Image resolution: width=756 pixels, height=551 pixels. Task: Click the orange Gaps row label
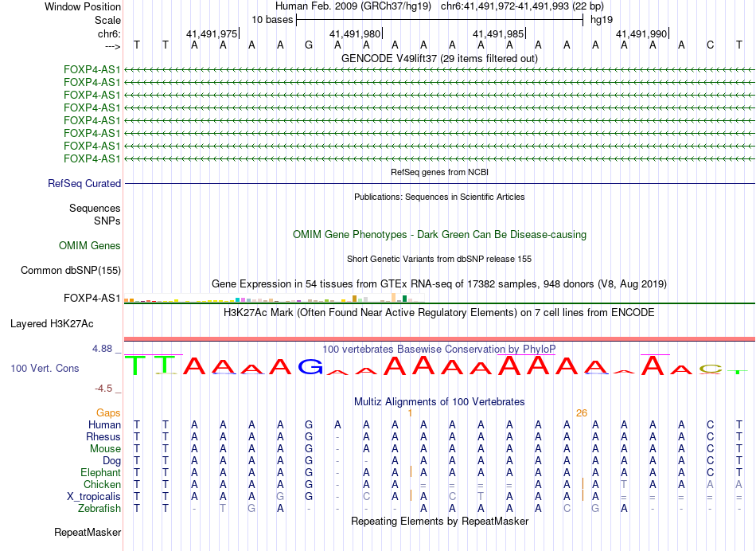[108, 413]
